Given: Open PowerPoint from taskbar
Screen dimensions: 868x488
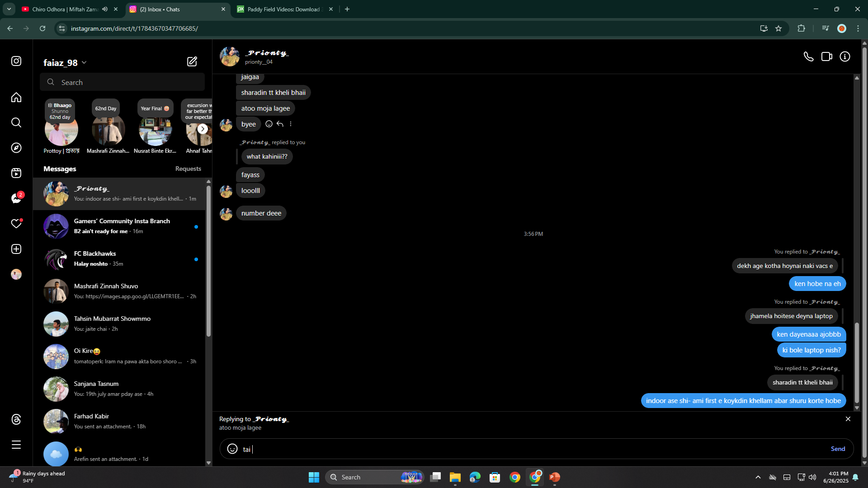Looking at the screenshot, I should [x=555, y=477].
